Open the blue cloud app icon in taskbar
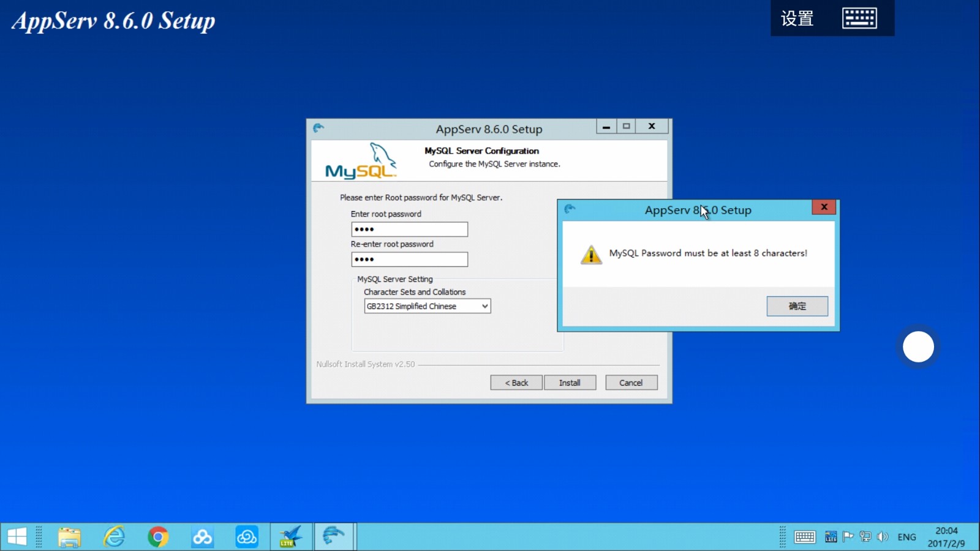This screenshot has height=551, width=980. coord(247,537)
